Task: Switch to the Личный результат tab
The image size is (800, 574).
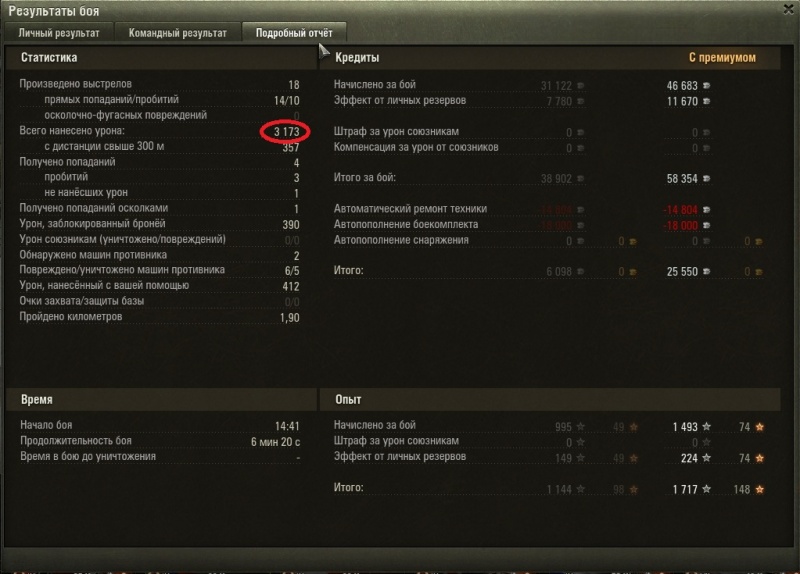Action: pyautogui.click(x=59, y=33)
